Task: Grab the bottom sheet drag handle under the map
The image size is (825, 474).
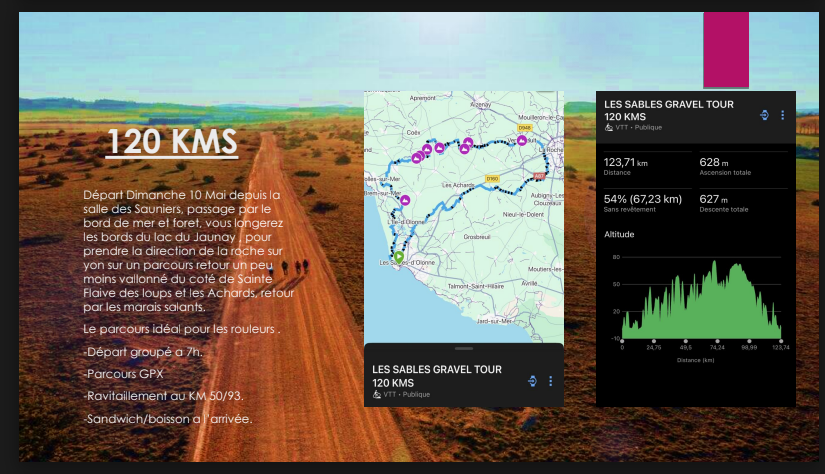Action: coord(463,349)
